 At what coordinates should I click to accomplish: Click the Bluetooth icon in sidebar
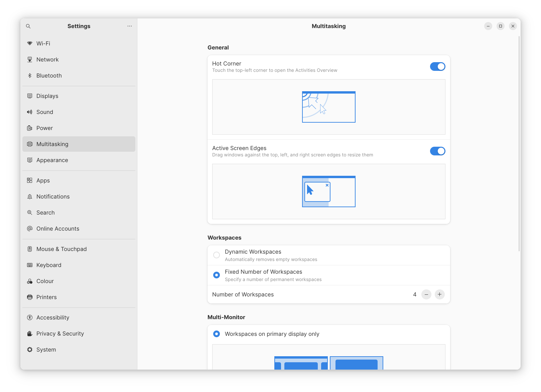(x=30, y=76)
